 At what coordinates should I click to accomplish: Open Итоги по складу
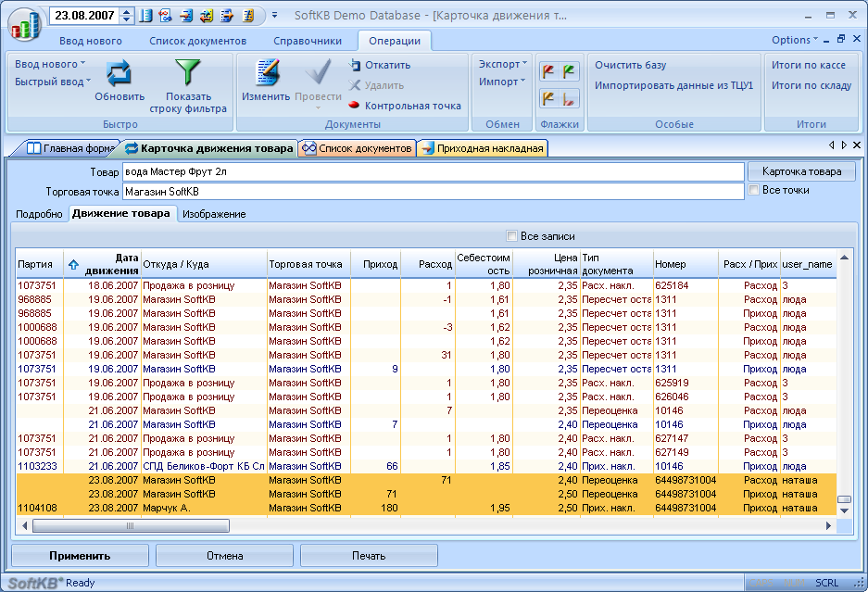[x=811, y=85]
